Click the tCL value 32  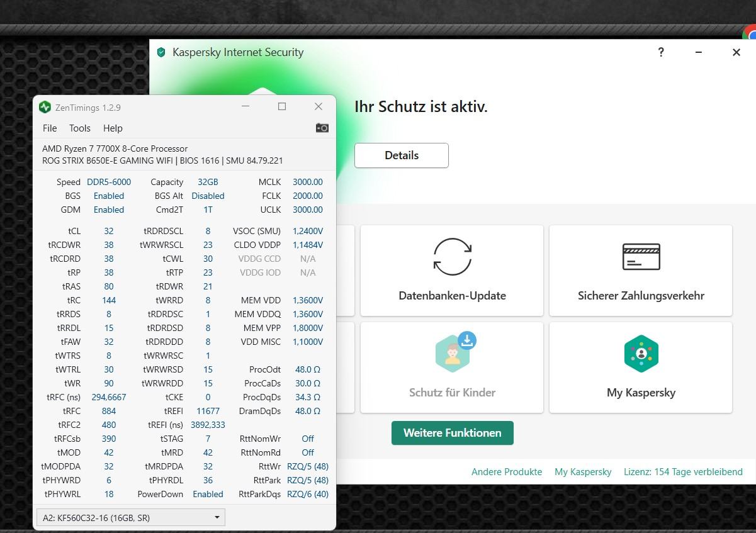click(x=109, y=231)
